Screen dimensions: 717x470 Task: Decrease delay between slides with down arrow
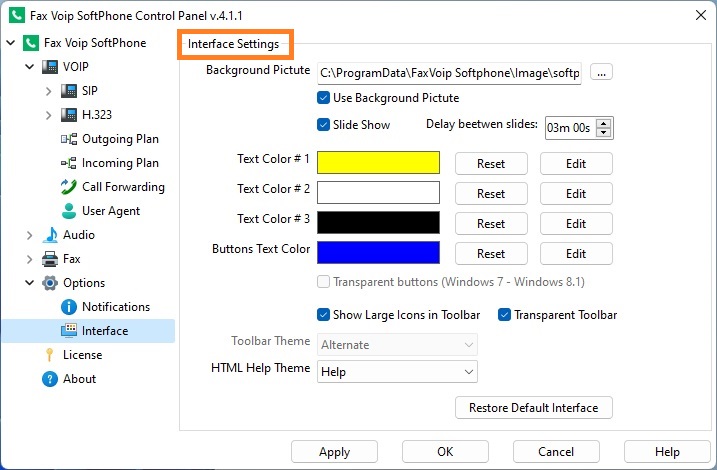604,132
